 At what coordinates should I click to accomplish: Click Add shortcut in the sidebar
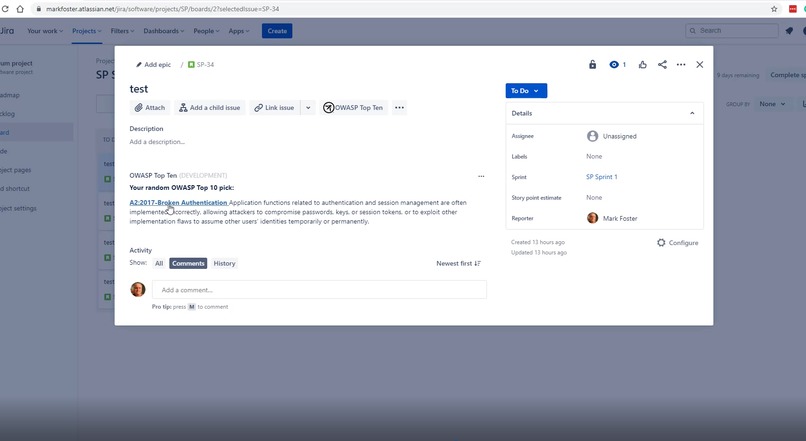pyautogui.click(x=15, y=189)
